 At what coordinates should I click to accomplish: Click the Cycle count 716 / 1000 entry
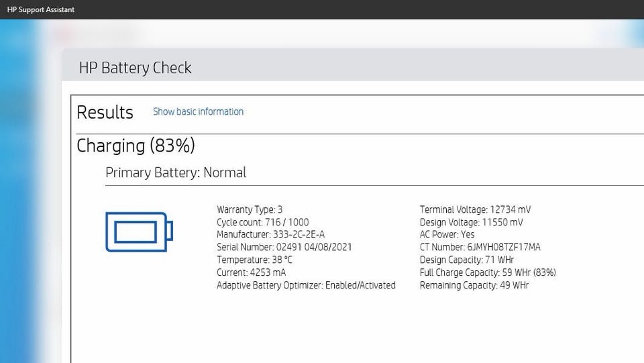coord(263,222)
